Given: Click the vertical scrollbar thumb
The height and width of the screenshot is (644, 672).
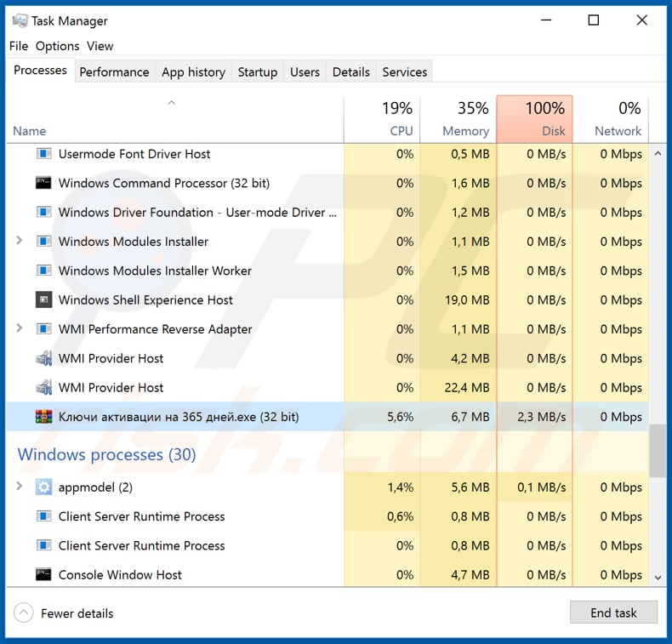Looking at the screenshot, I should (658, 451).
